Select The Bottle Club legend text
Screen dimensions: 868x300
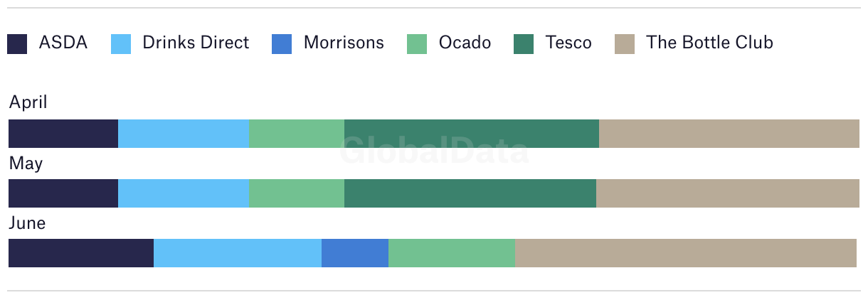click(x=709, y=43)
